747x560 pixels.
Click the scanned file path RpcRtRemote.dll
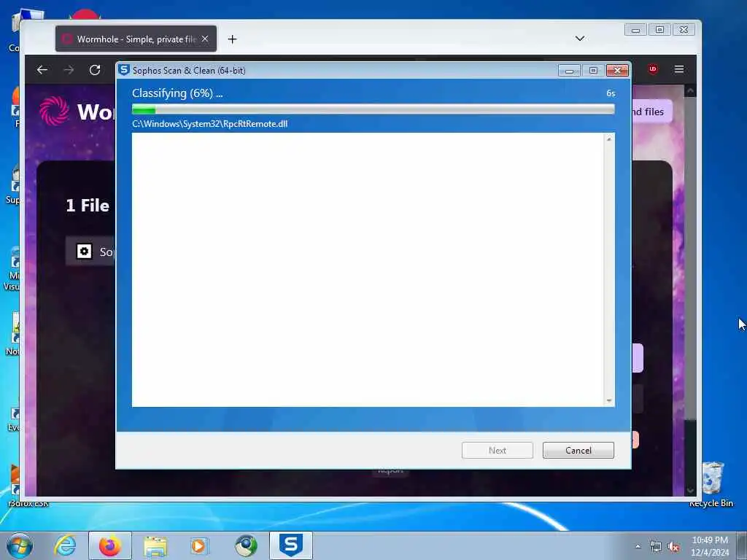[209, 124]
